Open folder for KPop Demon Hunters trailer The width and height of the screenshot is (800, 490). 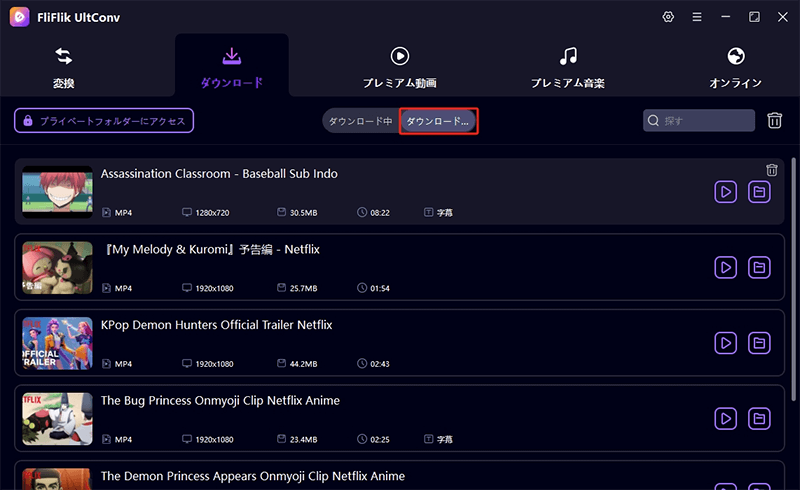759,343
